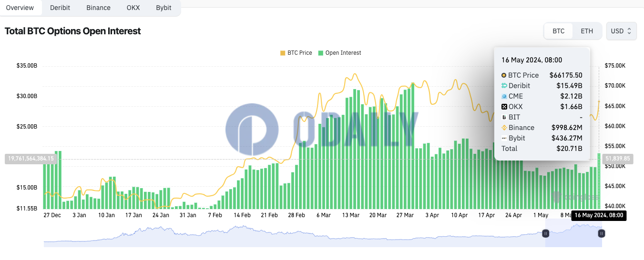Click the $75.00K right axis label
Screen dimensions: 644x260
point(616,66)
